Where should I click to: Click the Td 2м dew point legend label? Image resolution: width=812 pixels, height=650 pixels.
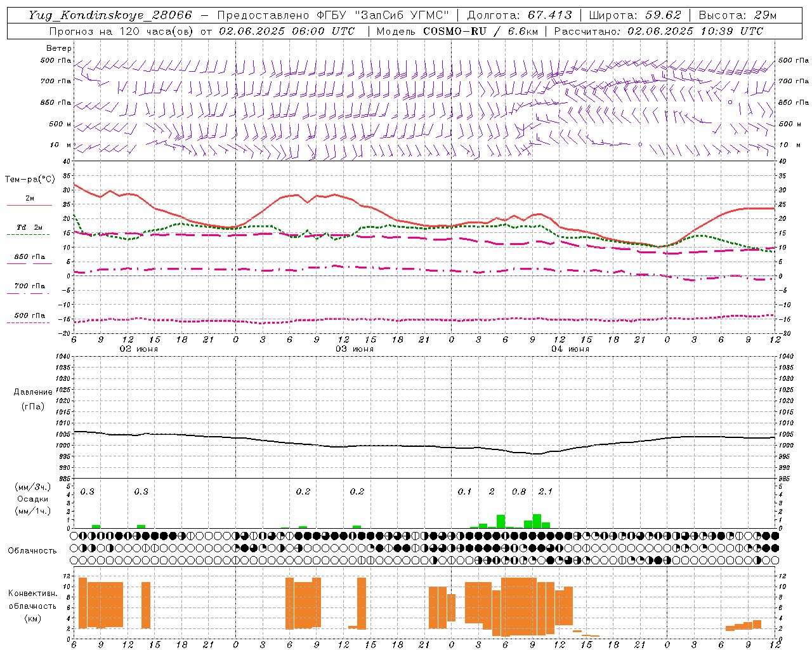point(29,227)
